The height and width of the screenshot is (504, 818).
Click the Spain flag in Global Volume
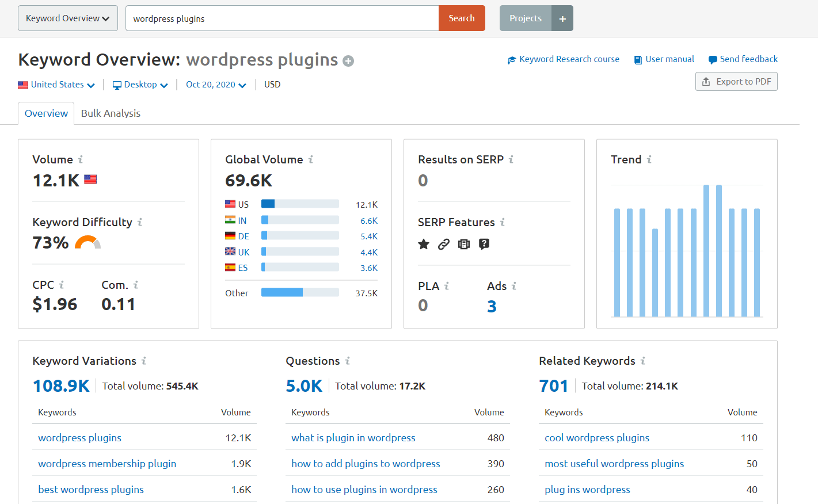(x=230, y=268)
